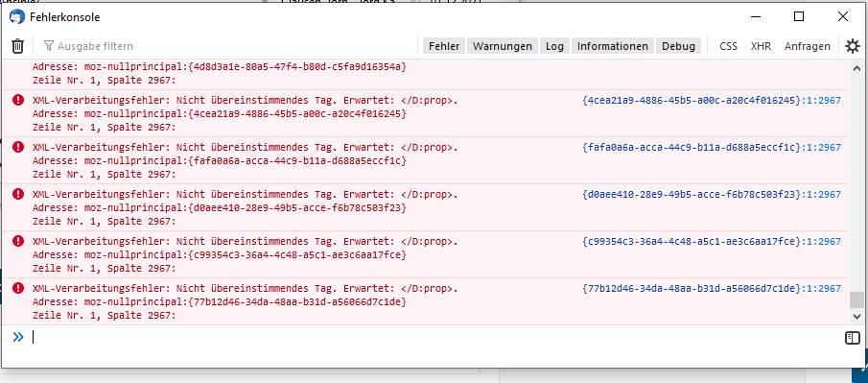Viewport: 868px width, 383px height.
Task: Enable the CSS filter
Action: pyautogui.click(x=729, y=46)
